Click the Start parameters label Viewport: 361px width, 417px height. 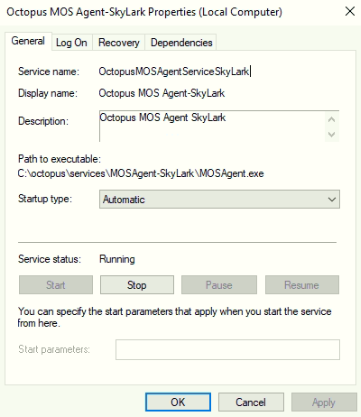click(54, 349)
